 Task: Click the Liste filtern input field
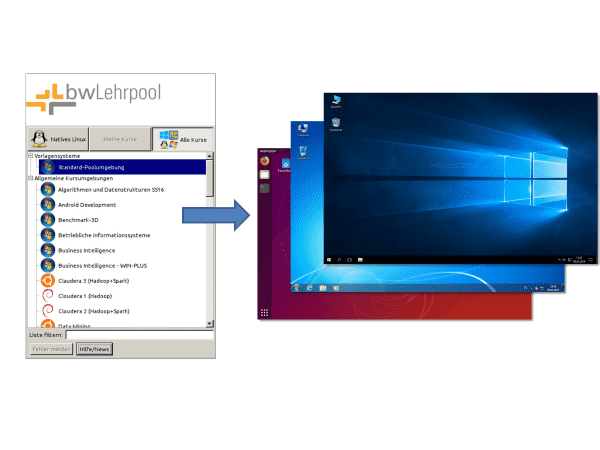pos(139,335)
